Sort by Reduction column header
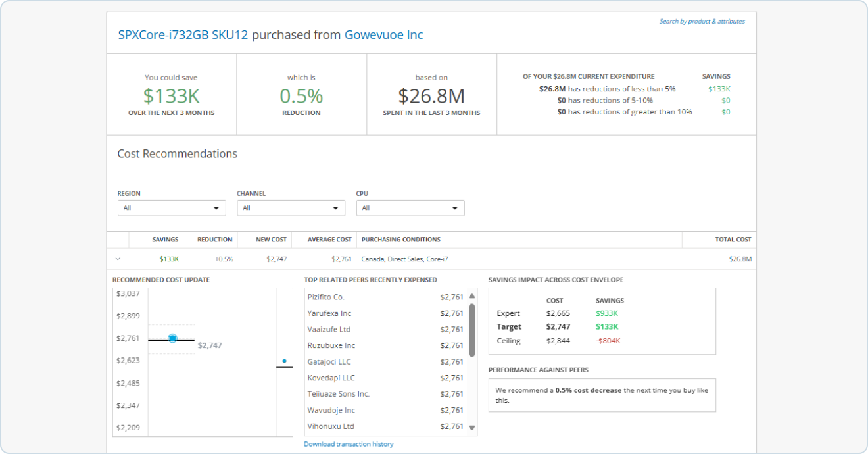Screen dimensions: 868x454 coord(214,240)
